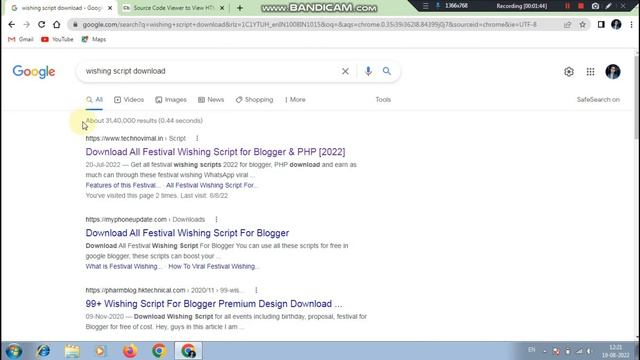Open Chrome three-dot menu

(631, 24)
